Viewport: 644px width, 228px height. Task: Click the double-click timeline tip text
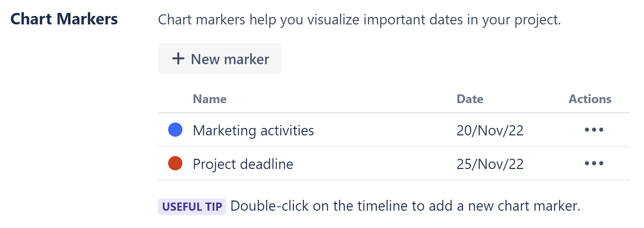pos(405,206)
